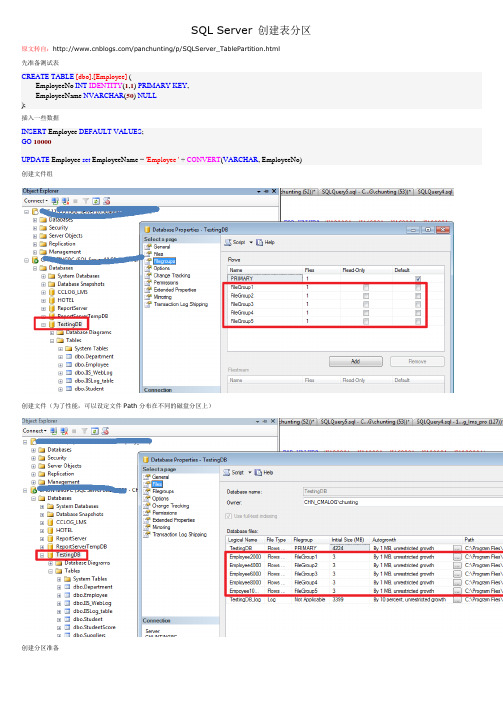Screen dimensions: 503x711
Task: Select Options page in Filegroups properties dialog
Action: click(161, 268)
